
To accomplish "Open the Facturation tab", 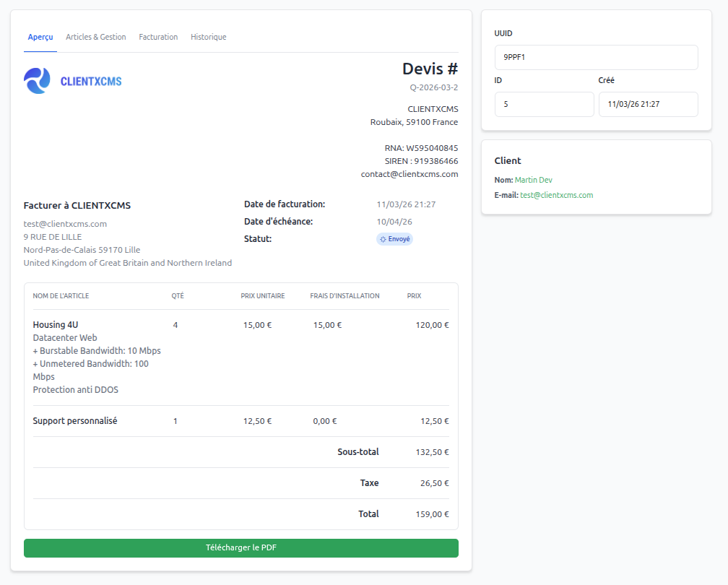I will click(158, 37).
